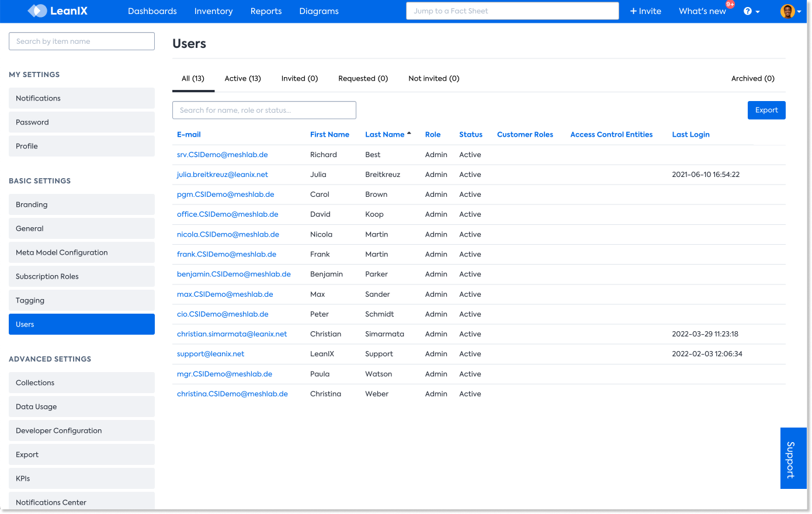Sort by Customer Roles column header
Screen dimensions: 812x514
[525, 134]
